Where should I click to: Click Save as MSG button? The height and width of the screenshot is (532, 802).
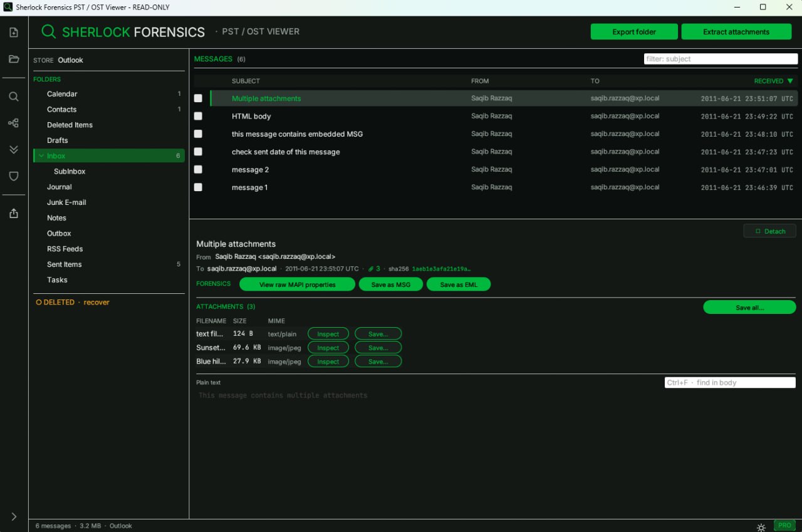point(390,284)
